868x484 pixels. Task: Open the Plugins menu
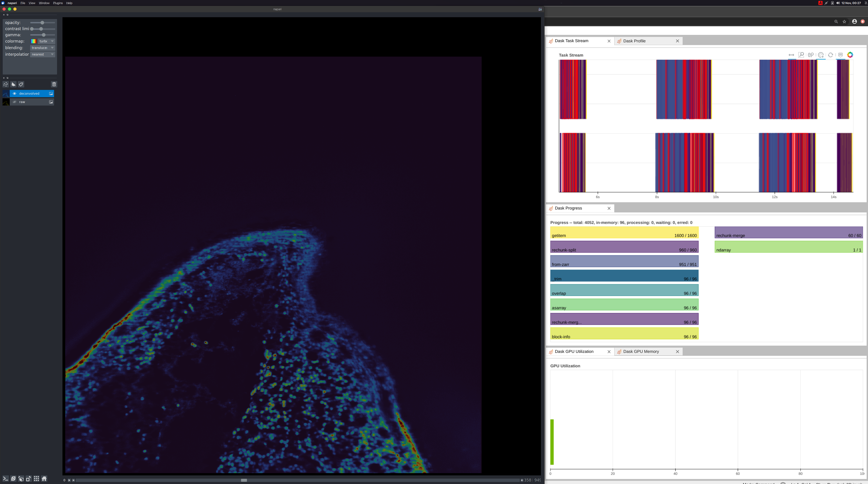coord(58,3)
